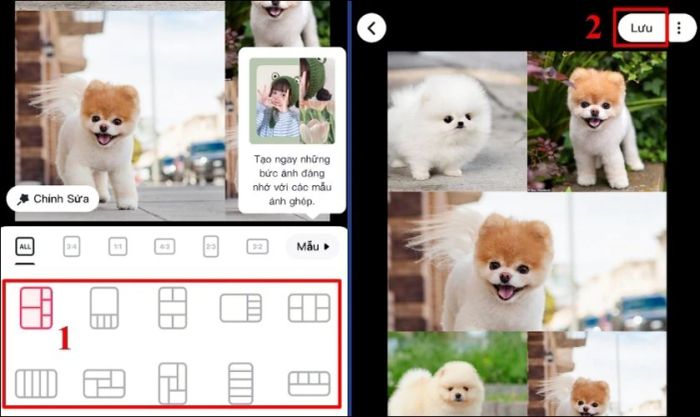
Task: Select the five horizontal rows layout
Action: tap(241, 384)
